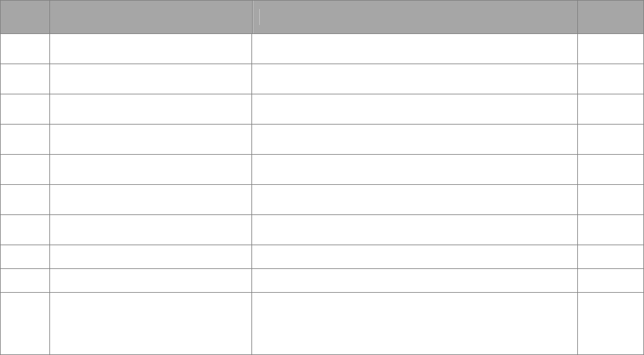644x355 pixels.
Task: Click the wide third column header cell
Action: pyautogui.click(x=414, y=17)
